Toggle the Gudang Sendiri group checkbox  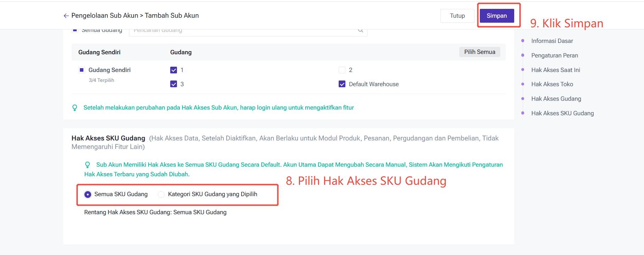point(82,70)
